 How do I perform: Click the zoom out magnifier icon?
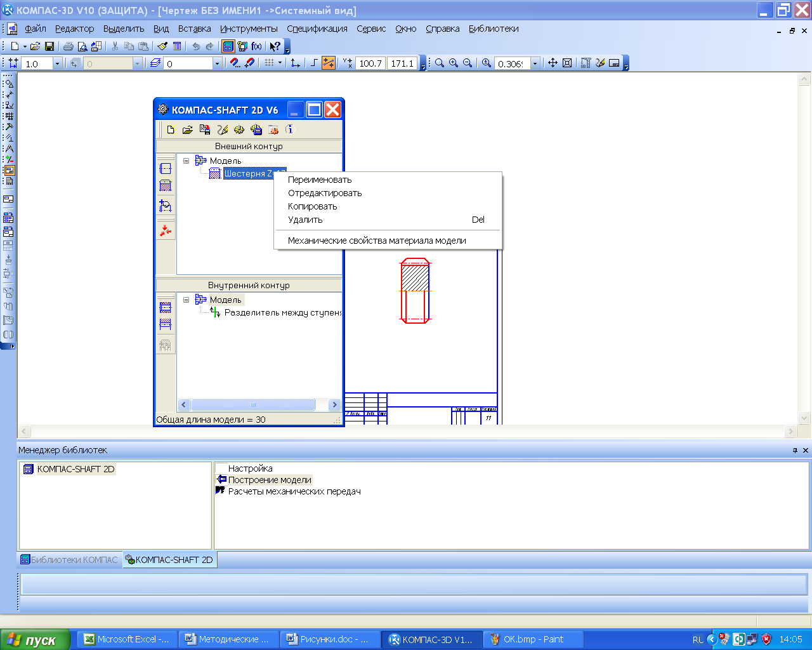coord(468,63)
